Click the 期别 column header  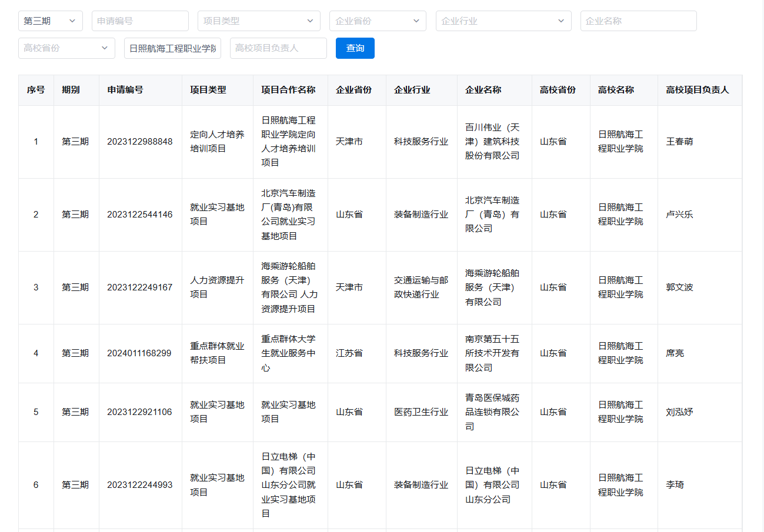click(x=76, y=90)
